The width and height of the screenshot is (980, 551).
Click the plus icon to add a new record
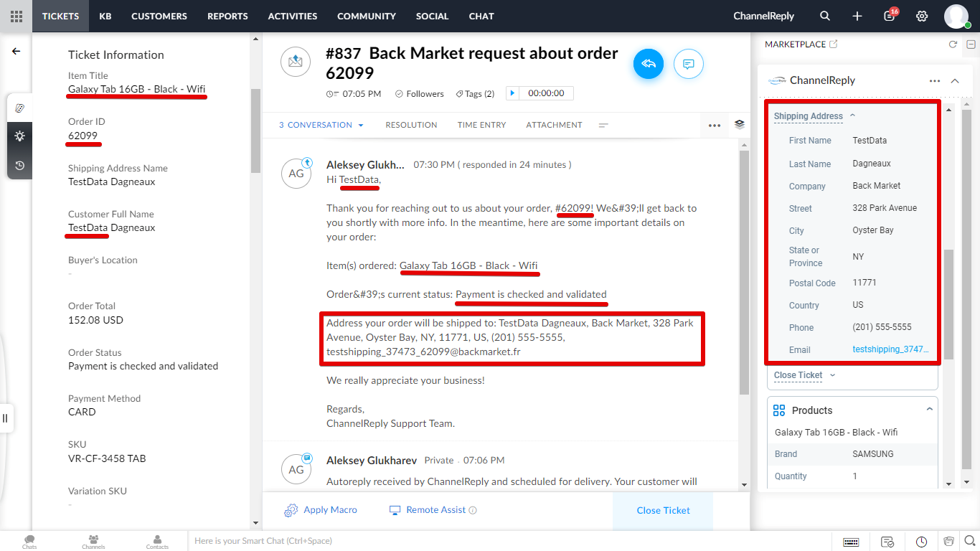(x=857, y=16)
